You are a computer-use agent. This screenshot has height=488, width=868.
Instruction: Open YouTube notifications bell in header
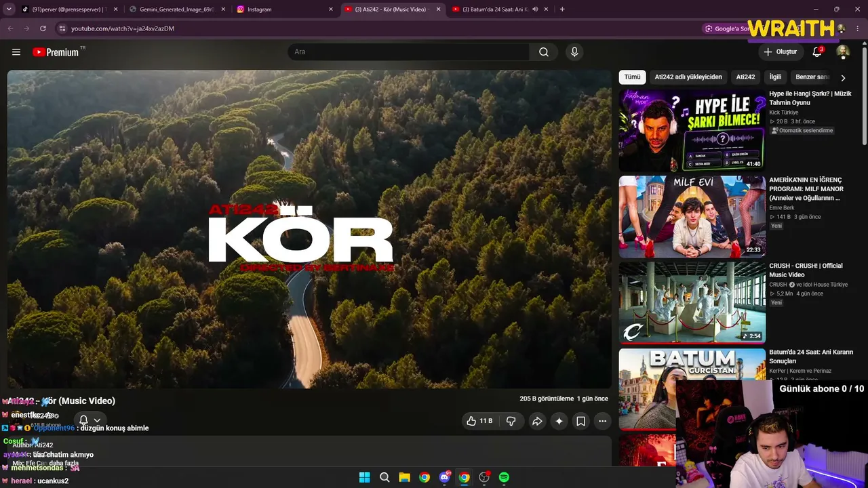point(818,52)
